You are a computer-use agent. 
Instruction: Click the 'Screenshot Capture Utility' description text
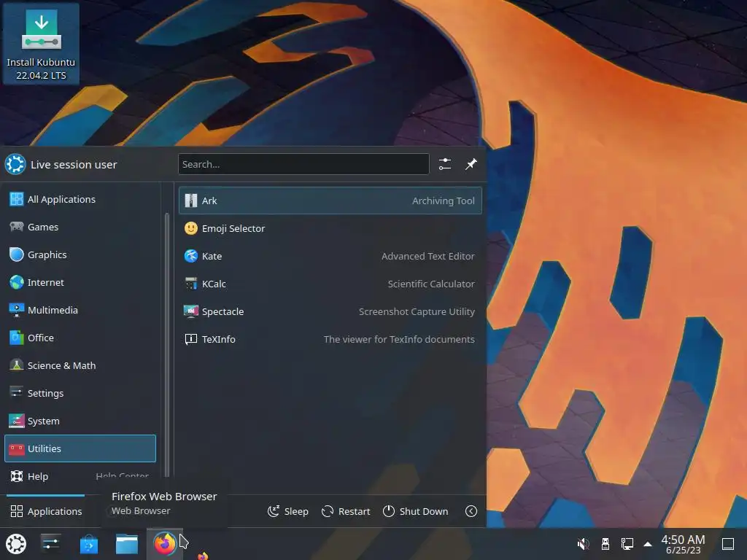(417, 311)
